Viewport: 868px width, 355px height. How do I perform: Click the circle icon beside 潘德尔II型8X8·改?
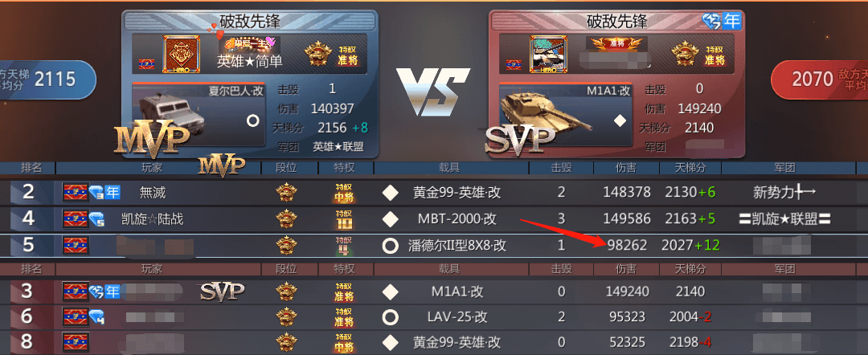coord(391,246)
